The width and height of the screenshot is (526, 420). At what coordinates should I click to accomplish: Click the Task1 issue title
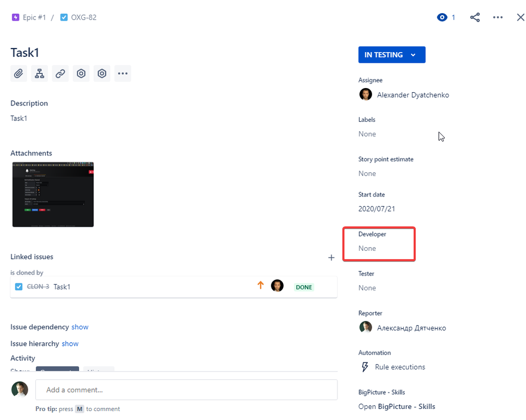tap(25, 53)
